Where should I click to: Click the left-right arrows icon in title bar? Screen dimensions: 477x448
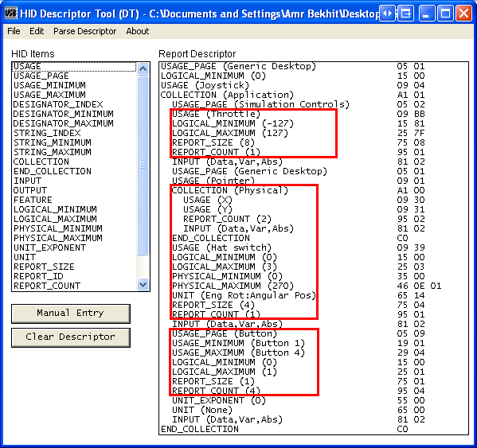point(387,14)
